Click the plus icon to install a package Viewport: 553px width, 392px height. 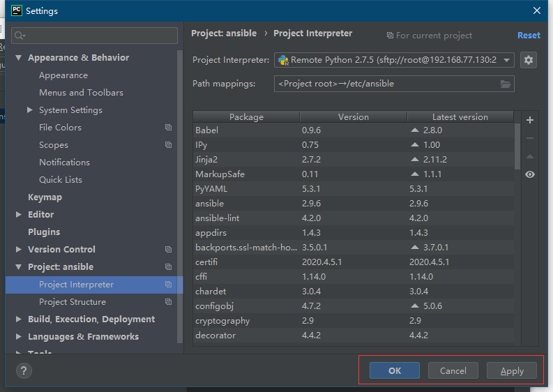pos(529,120)
